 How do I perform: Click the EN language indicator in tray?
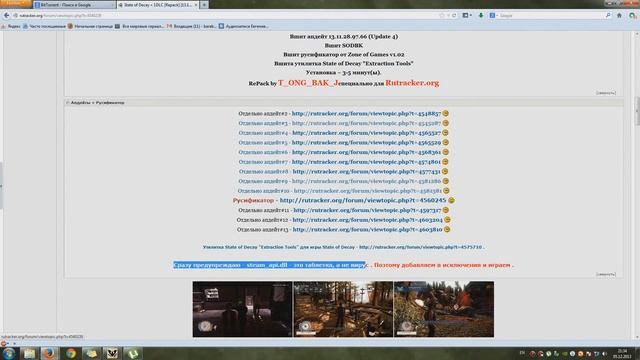tap(522, 353)
